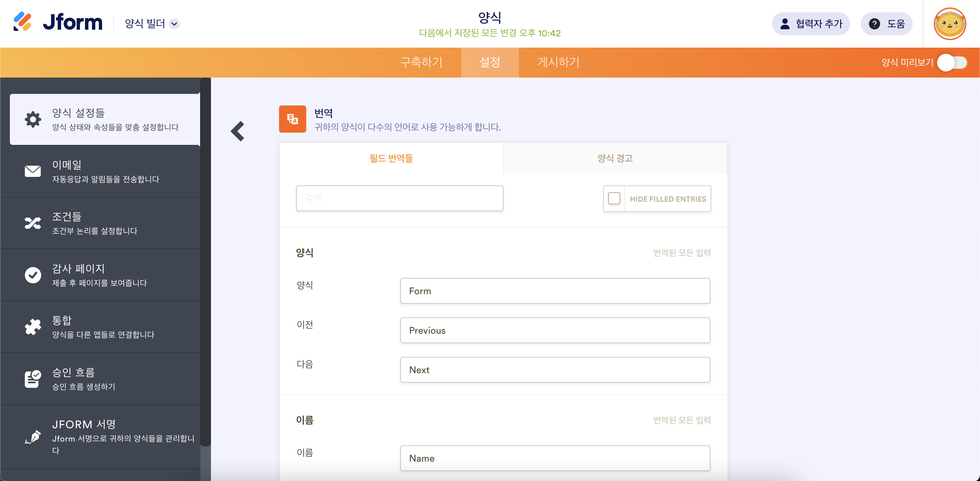Open the 양식 빌더 dropdown chevron
Screen dimensions: 980x481
[x=174, y=24]
